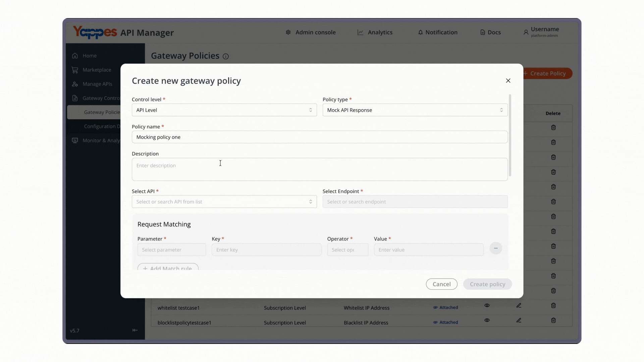Click the Create policy button in dialog
The image size is (644, 362).
click(x=487, y=284)
